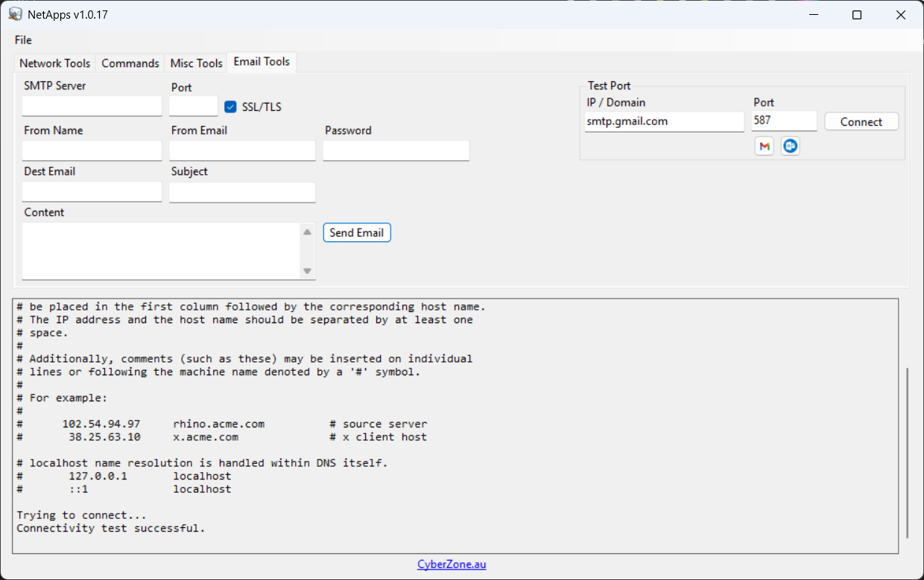Click the 'Connectivity test successful.' log line

tap(110, 529)
